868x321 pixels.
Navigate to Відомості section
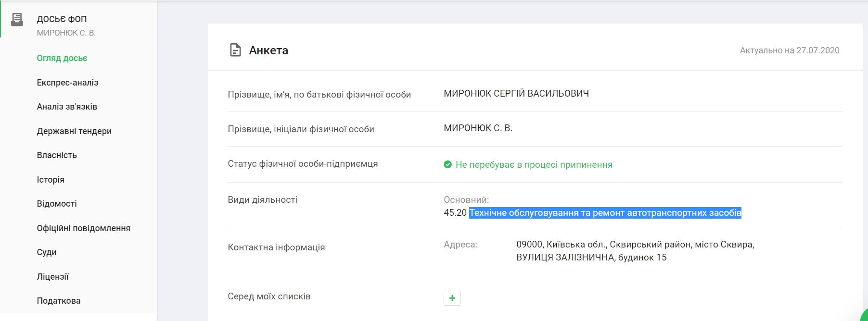[x=57, y=204]
